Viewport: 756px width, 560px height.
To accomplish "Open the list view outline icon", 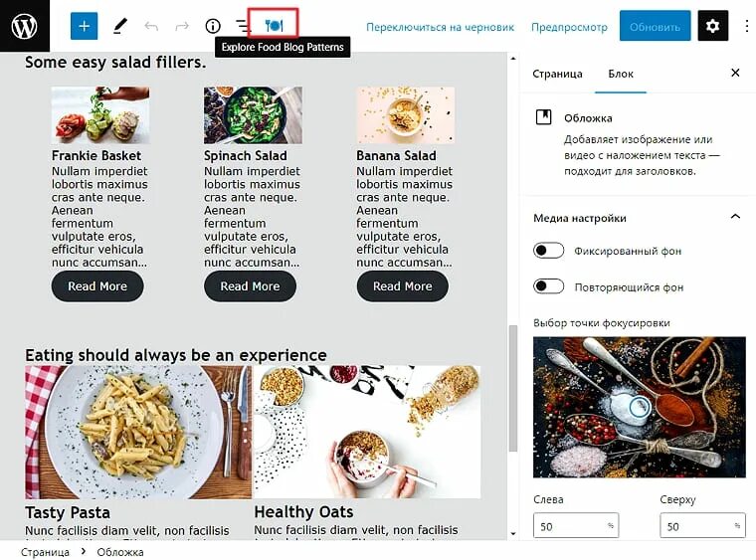I will 243,26.
